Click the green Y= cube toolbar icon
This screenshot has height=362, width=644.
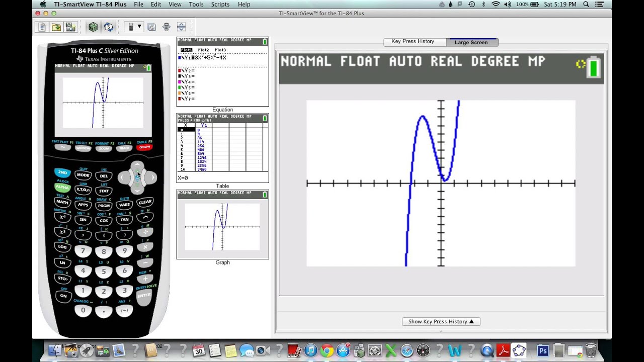pos(93,27)
